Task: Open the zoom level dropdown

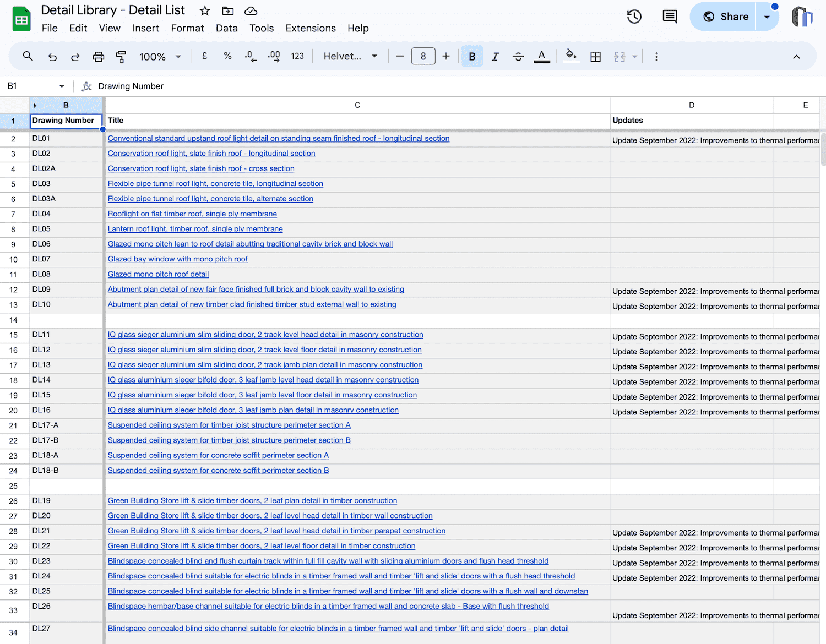Action: tap(160, 57)
